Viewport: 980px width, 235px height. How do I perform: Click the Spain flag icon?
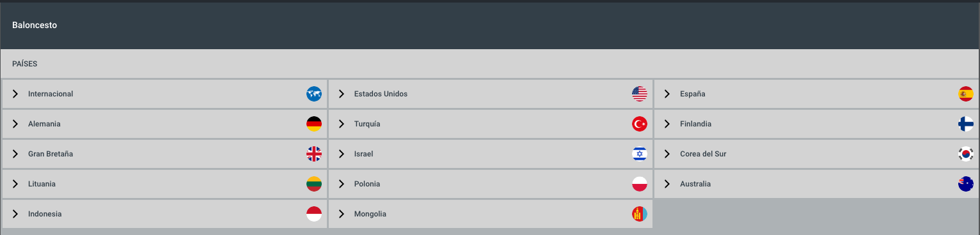966,94
